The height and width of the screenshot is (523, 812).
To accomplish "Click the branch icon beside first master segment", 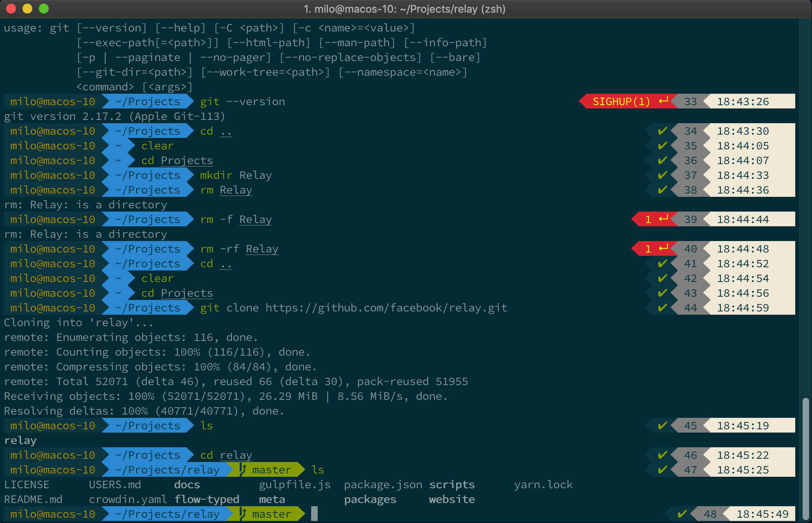I will tap(242, 469).
